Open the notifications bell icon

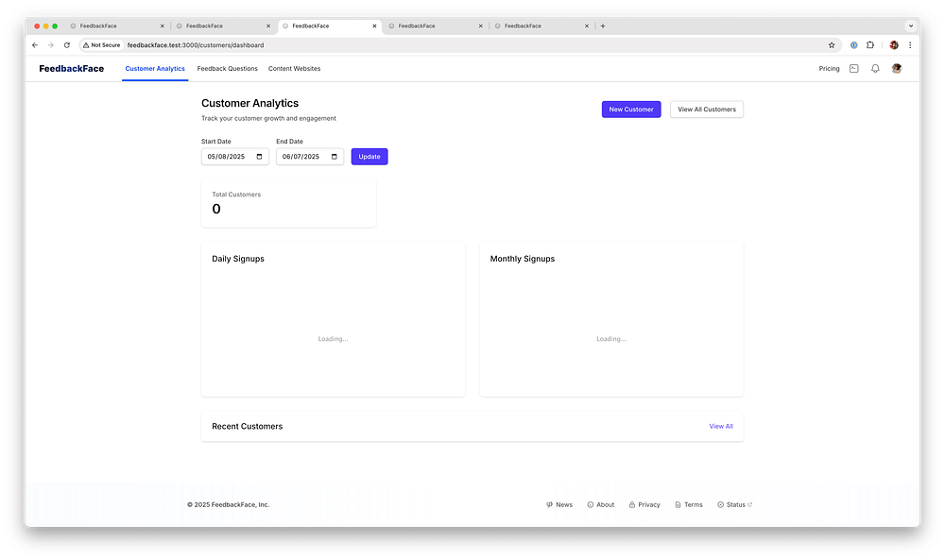(x=875, y=69)
